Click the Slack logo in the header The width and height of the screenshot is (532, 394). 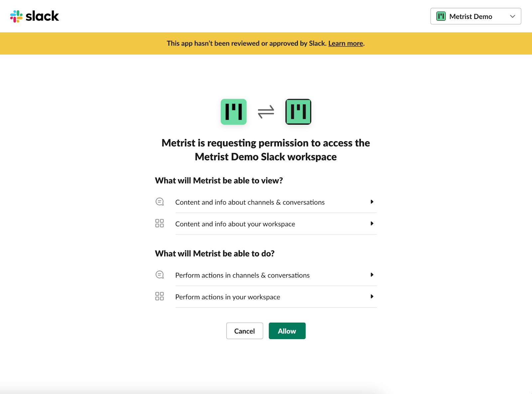[x=35, y=16]
